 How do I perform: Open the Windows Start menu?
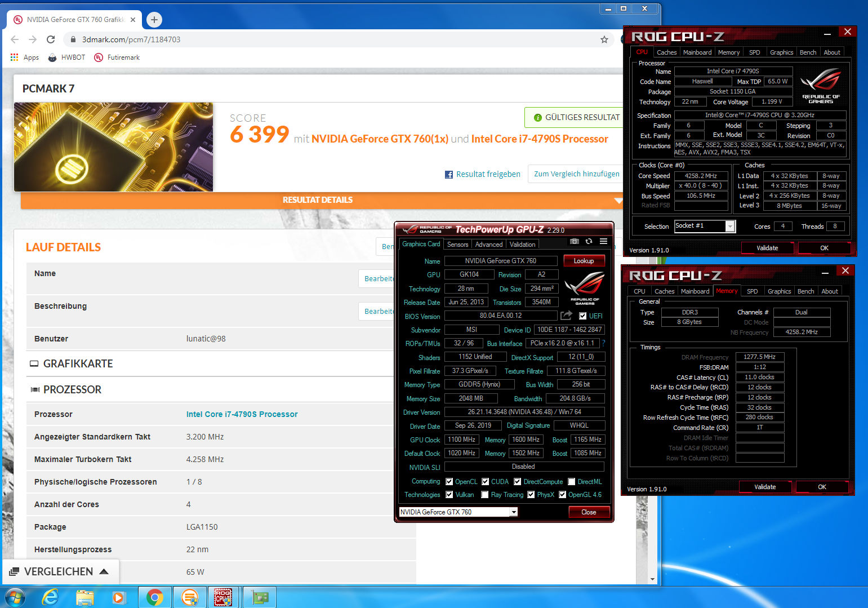pyautogui.click(x=14, y=597)
